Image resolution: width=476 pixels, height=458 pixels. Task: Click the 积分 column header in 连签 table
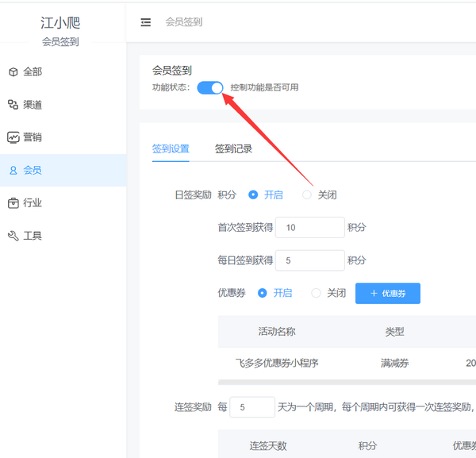tap(367, 446)
